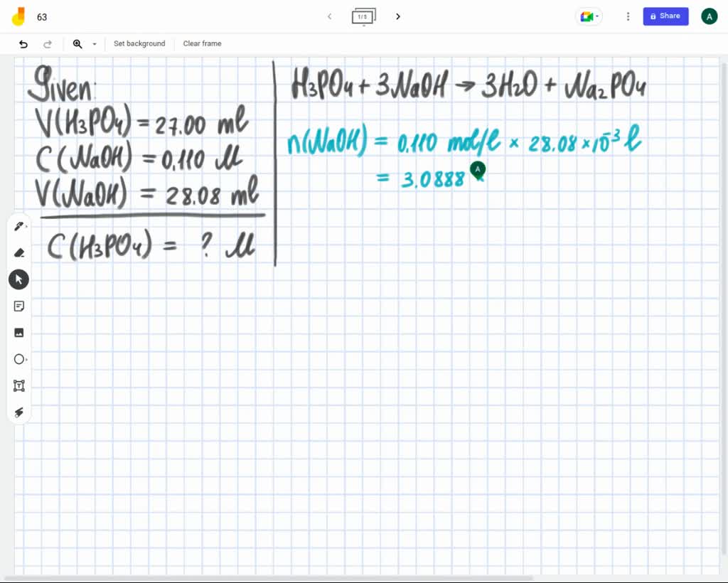Clear the current frame
Image resolution: width=728 pixels, height=583 pixels.
point(202,44)
